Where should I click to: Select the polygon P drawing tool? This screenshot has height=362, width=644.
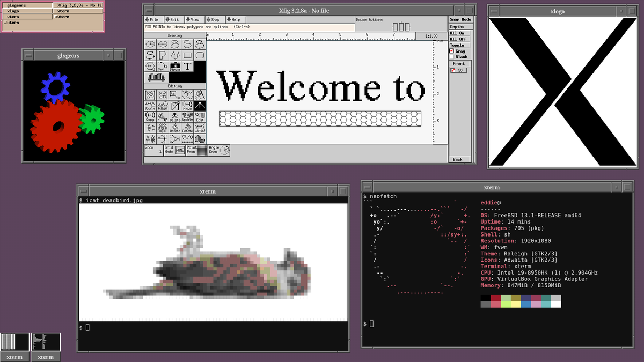163,55
